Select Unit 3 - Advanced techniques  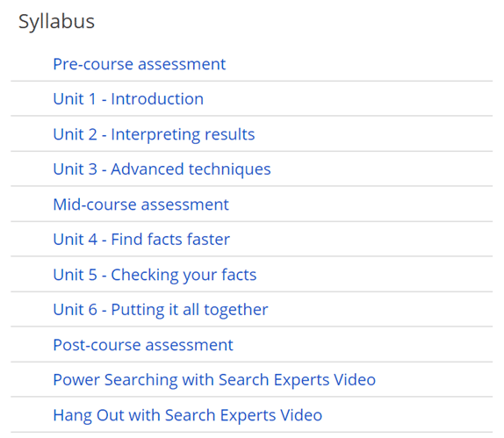[162, 169]
